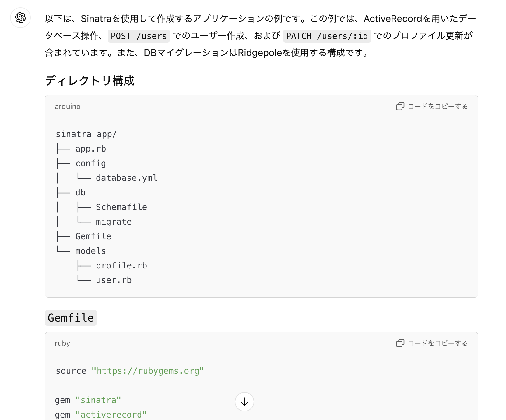The image size is (506, 420).
Task: Click the 'ディレクトリ構成' heading
Action: [x=90, y=81]
